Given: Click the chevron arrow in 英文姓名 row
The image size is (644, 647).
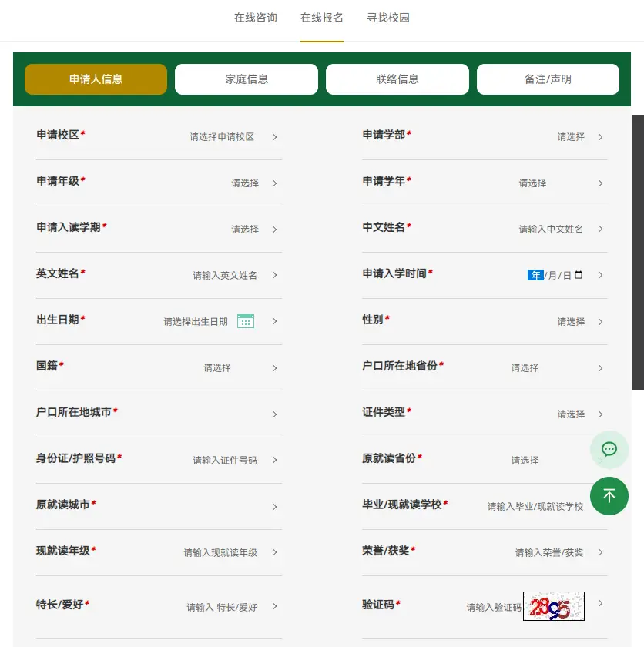Looking at the screenshot, I should [x=275, y=275].
